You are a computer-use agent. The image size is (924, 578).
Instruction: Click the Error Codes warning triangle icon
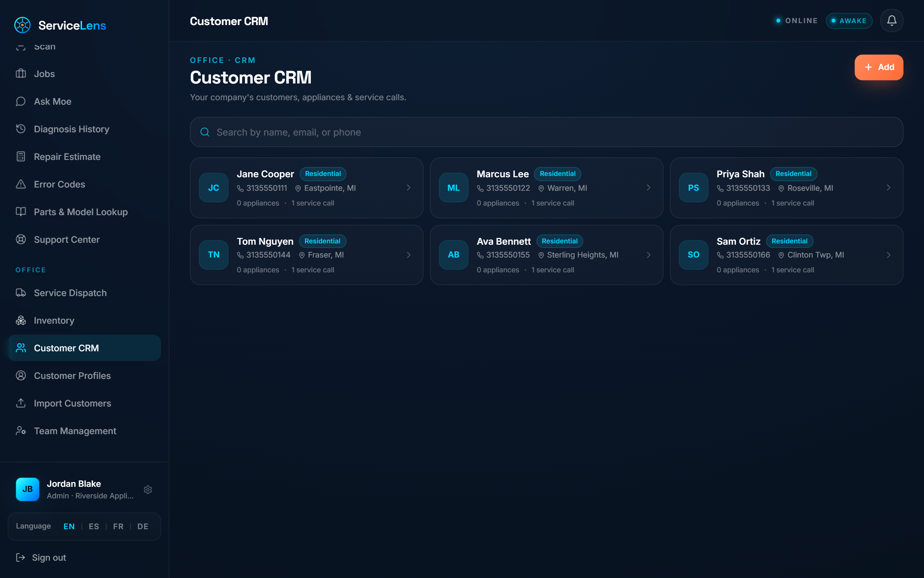[21, 184]
